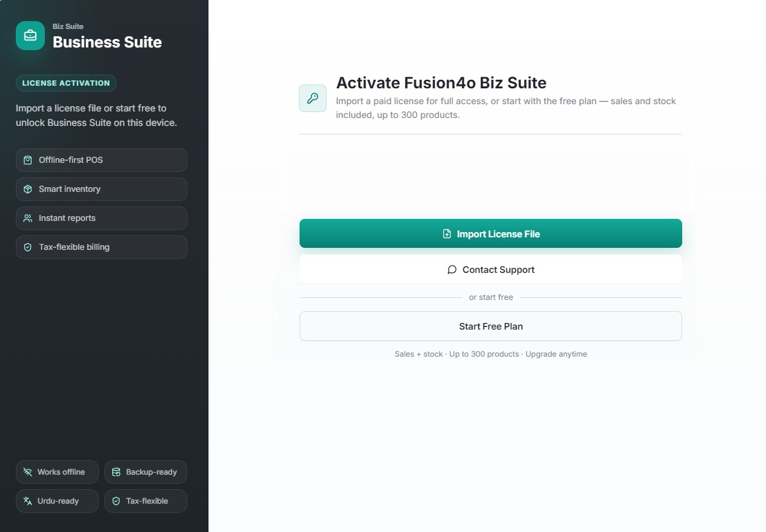
Task: Click the 'or start free' divider text
Action: click(491, 297)
